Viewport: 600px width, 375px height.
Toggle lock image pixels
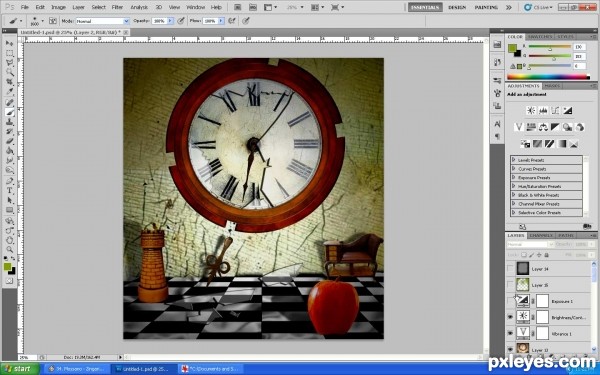tap(532, 255)
